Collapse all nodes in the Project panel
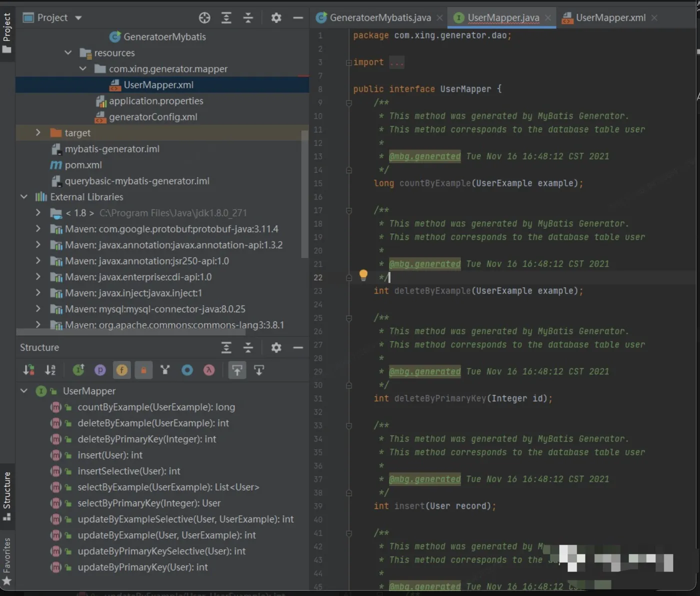700x596 pixels. pos(248,18)
